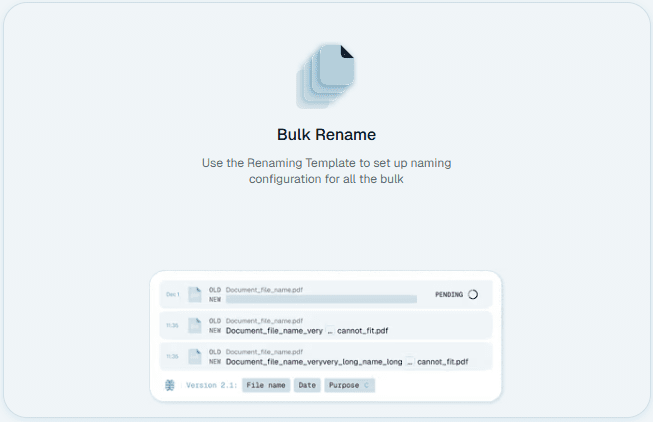The width and height of the screenshot is (653, 422).
Task: Click the old file name in the Dec 1 row
Action: click(264, 290)
